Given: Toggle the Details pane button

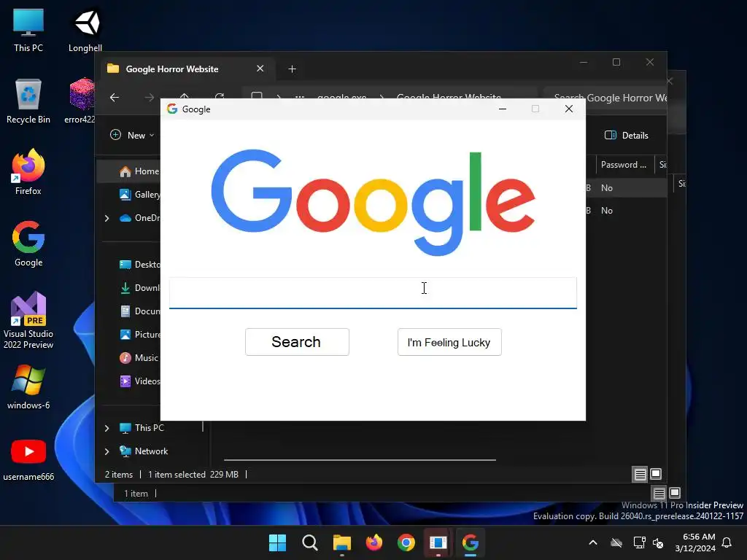Looking at the screenshot, I should pyautogui.click(x=626, y=135).
